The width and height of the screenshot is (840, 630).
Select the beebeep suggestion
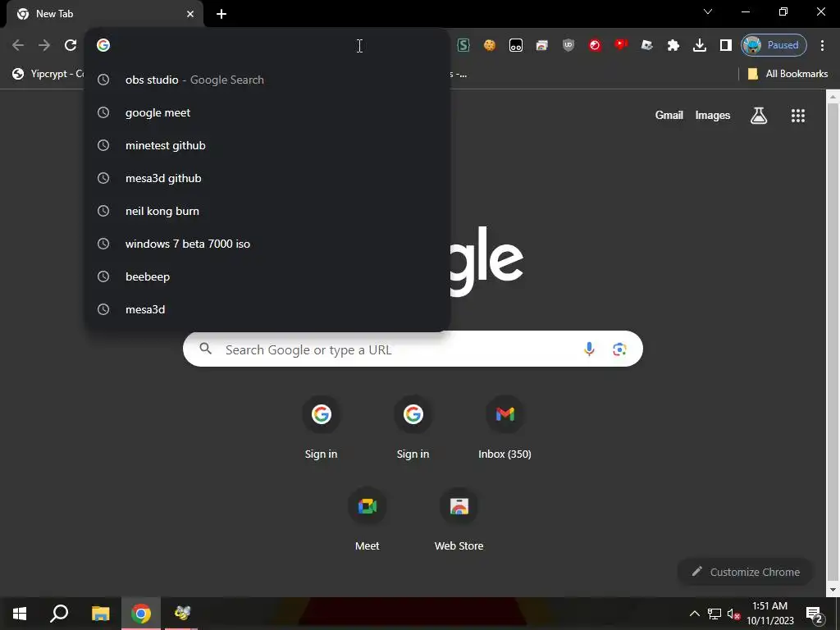click(267, 276)
